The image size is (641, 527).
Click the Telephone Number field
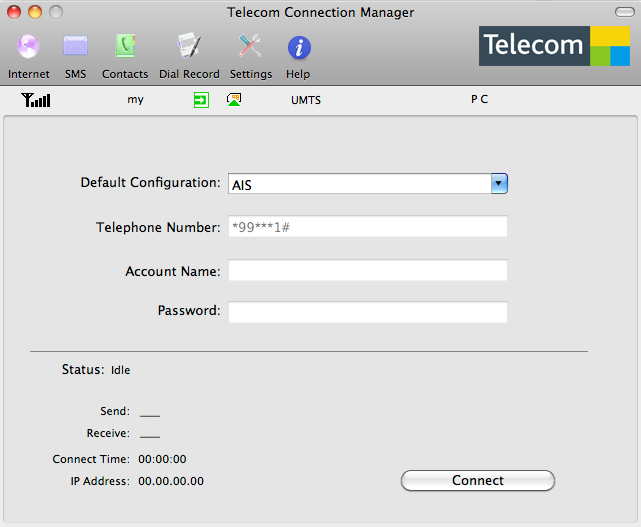pos(368,226)
